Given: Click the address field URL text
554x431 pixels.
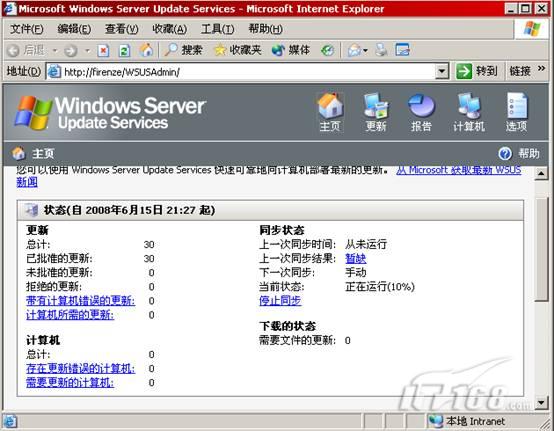Looking at the screenshot, I should pos(122,72).
